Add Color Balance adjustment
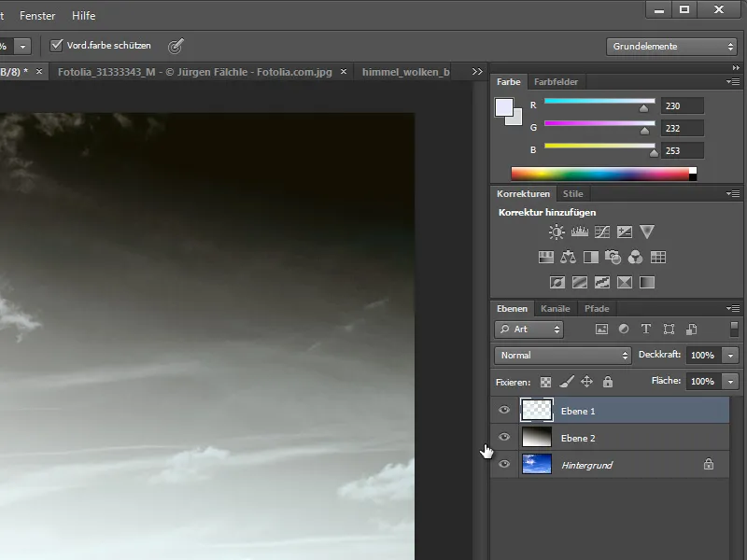This screenshot has width=747, height=560. 568,258
